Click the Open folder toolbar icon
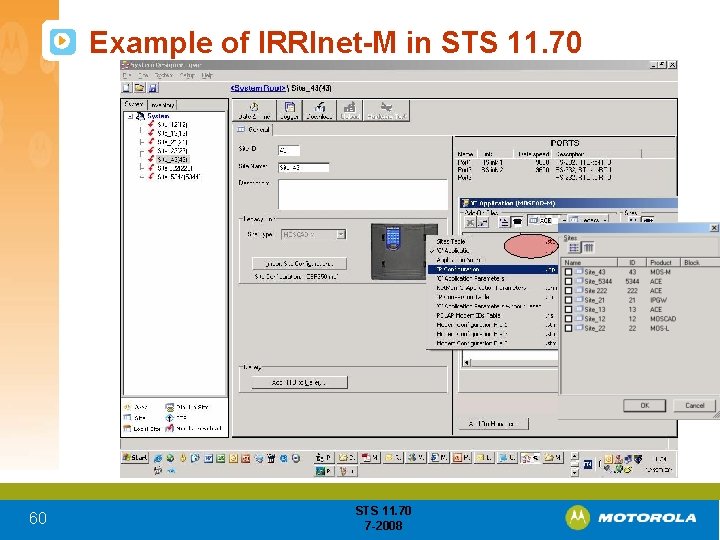The width and height of the screenshot is (720, 540). pyautogui.click(x=140, y=88)
